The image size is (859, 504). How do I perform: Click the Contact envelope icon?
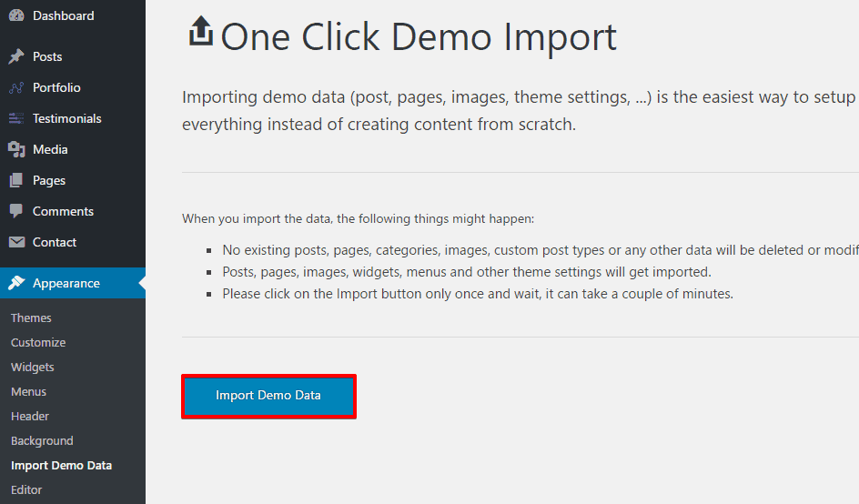16,242
